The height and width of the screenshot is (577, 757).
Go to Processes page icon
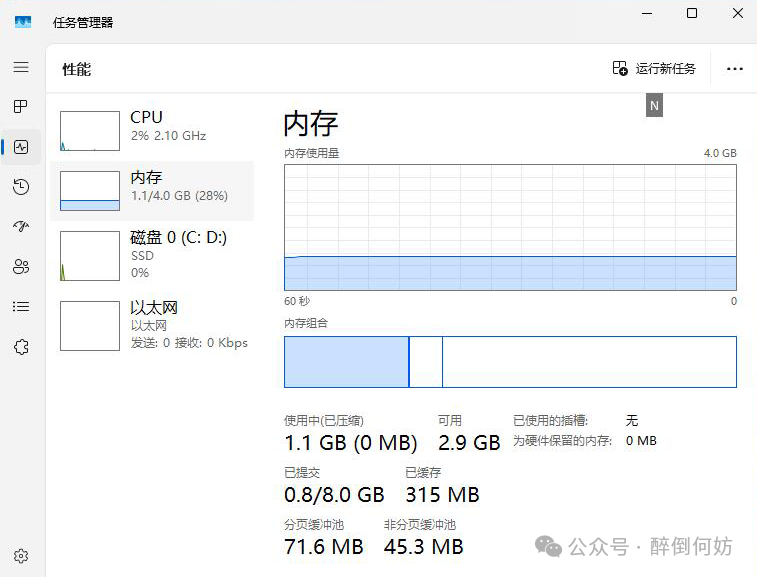pyautogui.click(x=21, y=106)
